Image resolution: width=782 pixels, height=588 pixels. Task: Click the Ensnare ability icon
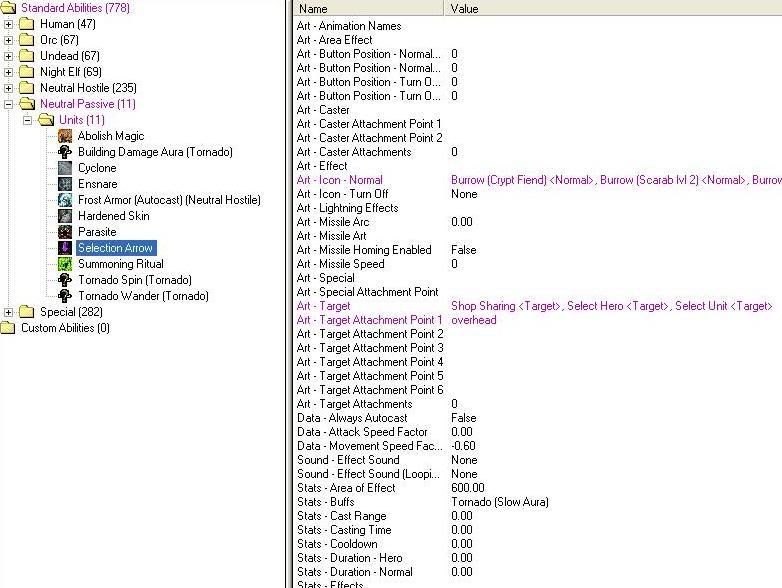[x=65, y=184]
